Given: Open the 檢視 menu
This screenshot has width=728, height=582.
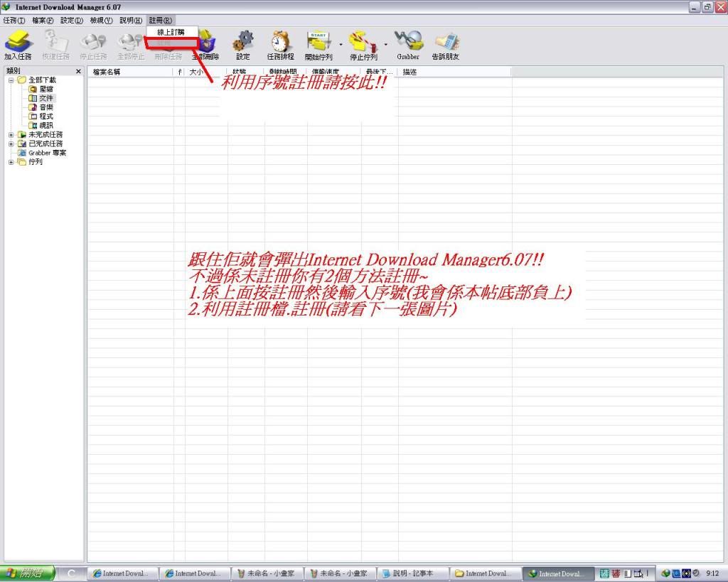Looking at the screenshot, I should tap(101, 20).
